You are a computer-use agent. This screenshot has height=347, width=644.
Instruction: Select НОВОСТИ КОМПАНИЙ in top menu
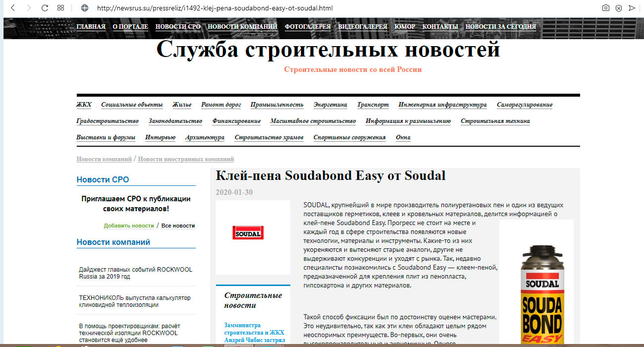(242, 27)
